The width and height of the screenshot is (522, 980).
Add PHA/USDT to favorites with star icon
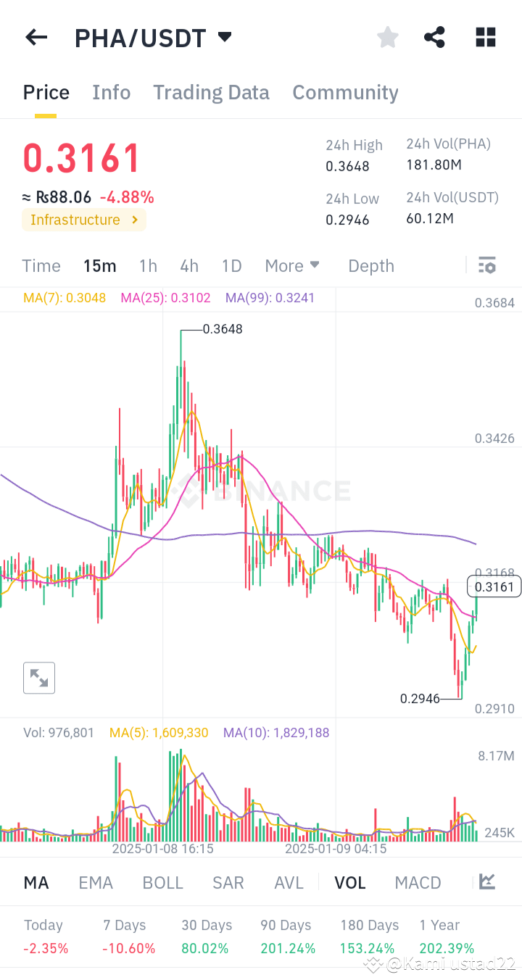coord(387,37)
